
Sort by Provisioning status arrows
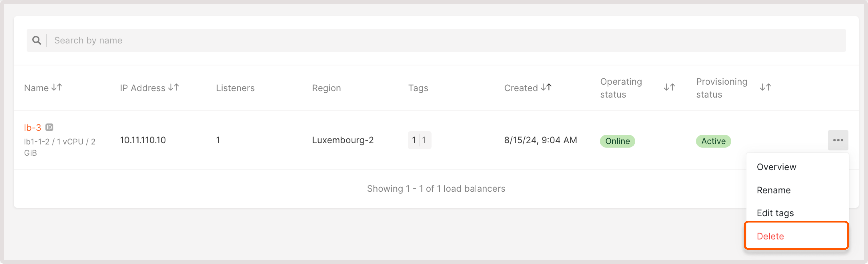765,87
